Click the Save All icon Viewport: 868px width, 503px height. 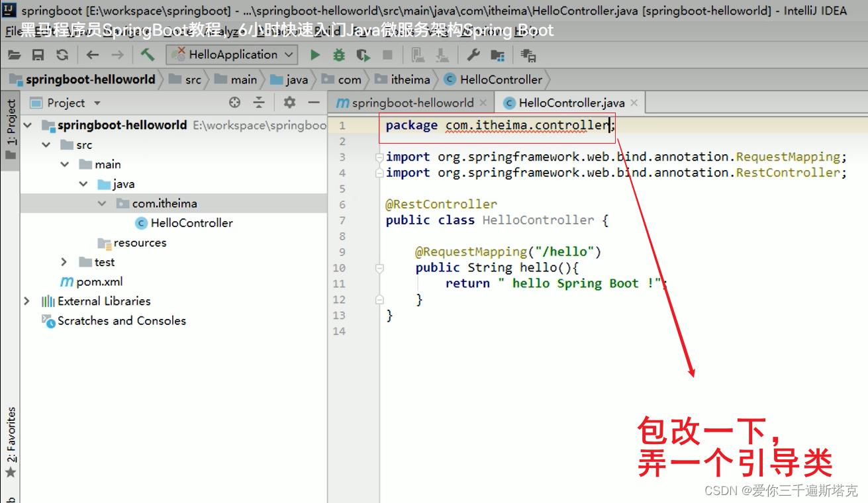(38, 55)
